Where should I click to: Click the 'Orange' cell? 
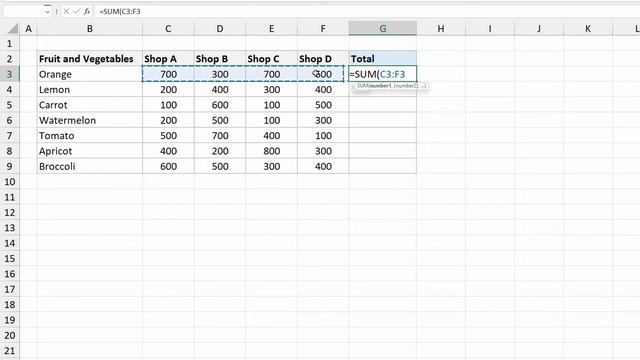(x=89, y=74)
